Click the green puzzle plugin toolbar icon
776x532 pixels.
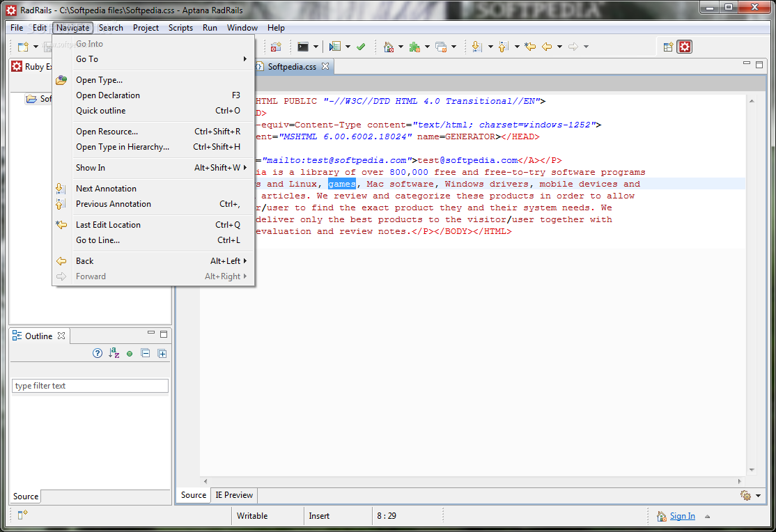pyautogui.click(x=414, y=47)
